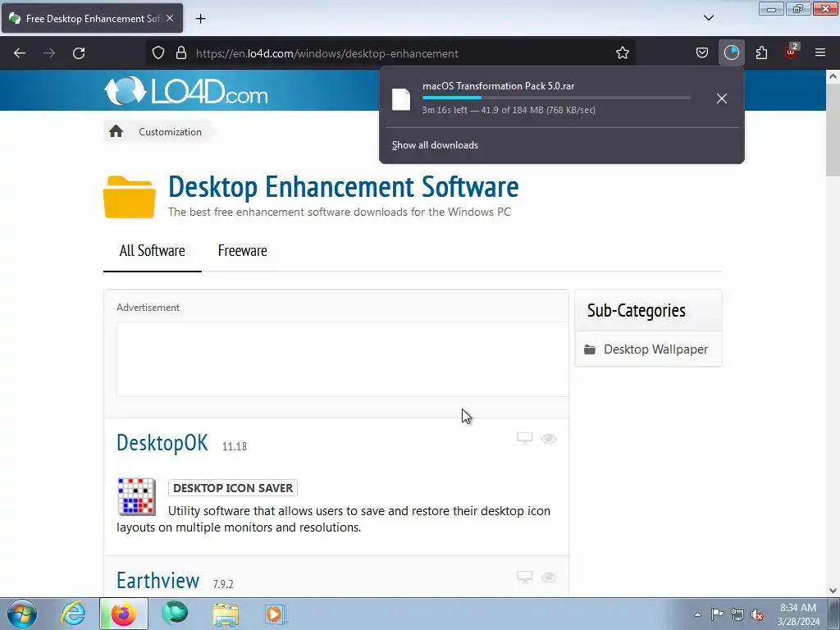Click the Desktop Wallpaper folder icon

(590, 349)
